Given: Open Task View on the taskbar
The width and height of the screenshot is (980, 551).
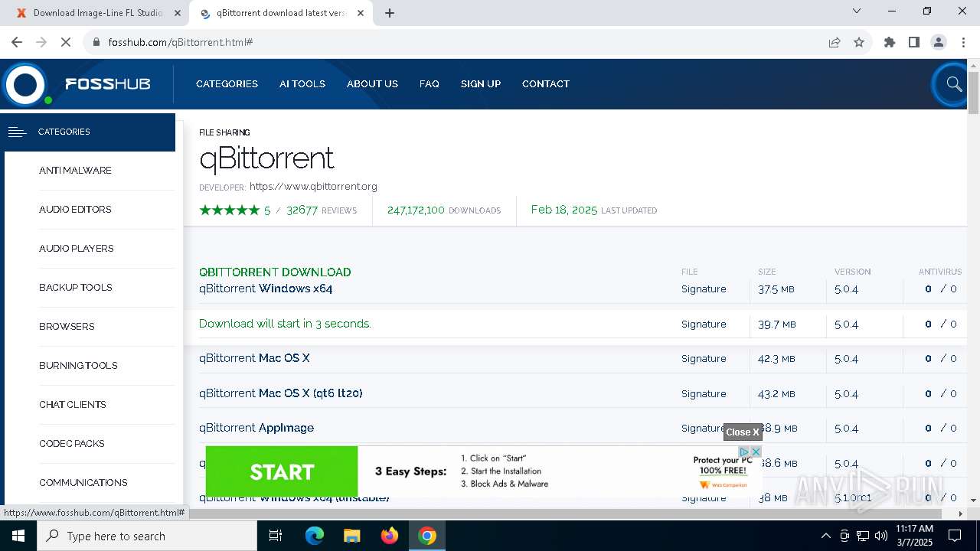Looking at the screenshot, I should [x=276, y=536].
